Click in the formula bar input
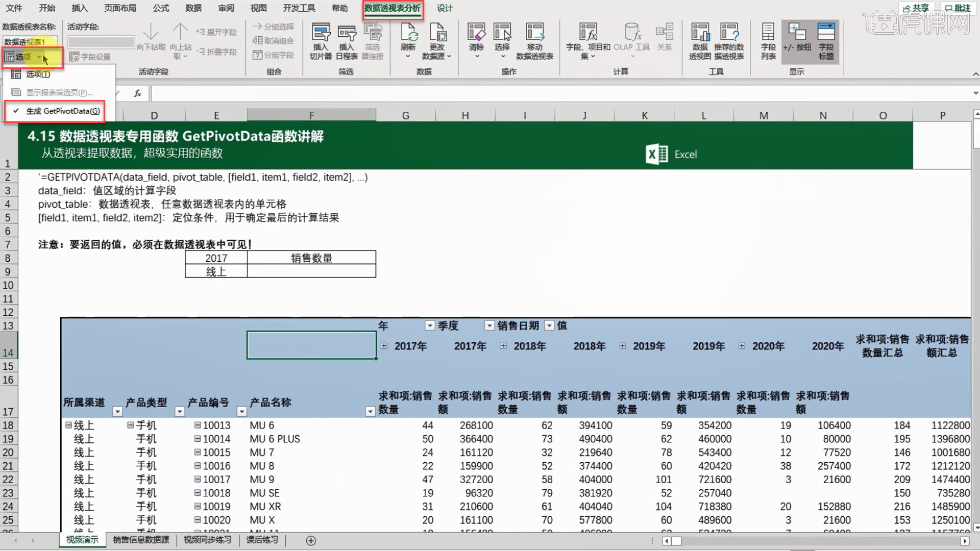The image size is (980, 551). point(510,93)
